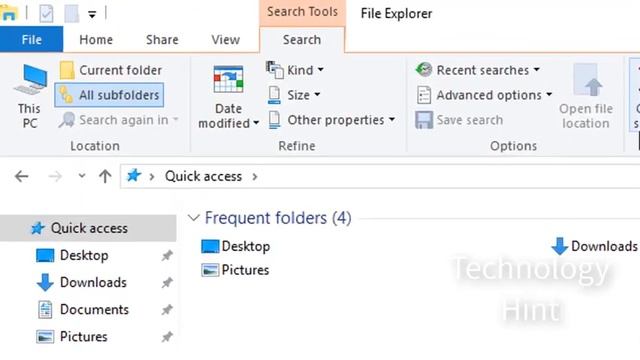This screenshot has width=640, height=360.
Task: Collapse the Frequent folders group
Action: (x=193, y=218)
